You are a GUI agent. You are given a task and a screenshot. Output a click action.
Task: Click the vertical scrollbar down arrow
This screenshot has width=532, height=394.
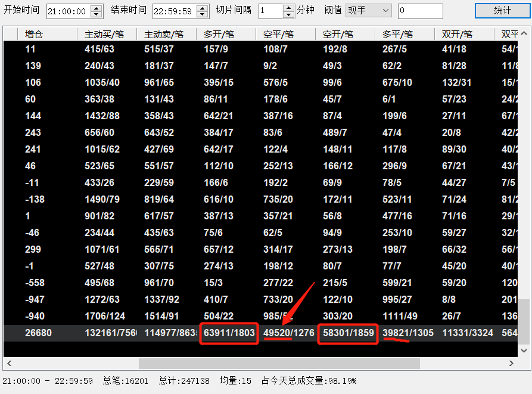tap(524, 350)
